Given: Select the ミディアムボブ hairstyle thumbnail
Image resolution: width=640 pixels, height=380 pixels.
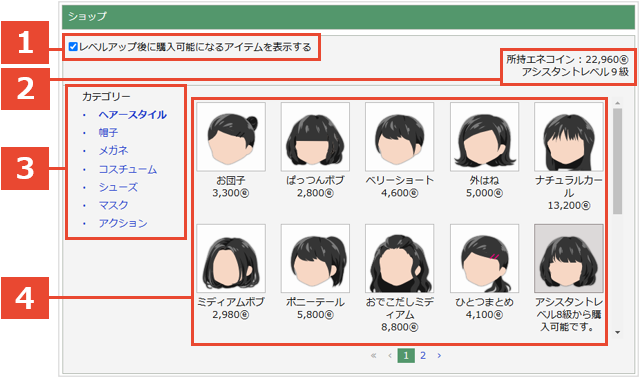Looking at the screenshot, I should (x=231, y=258).
